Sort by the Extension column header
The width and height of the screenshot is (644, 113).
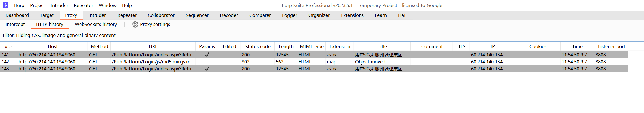click(x=340, y=46)
